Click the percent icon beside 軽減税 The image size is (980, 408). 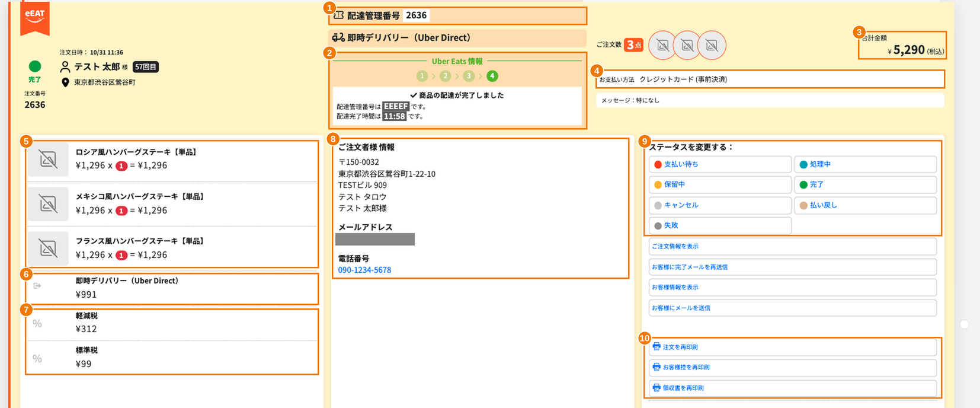point(37,323)
